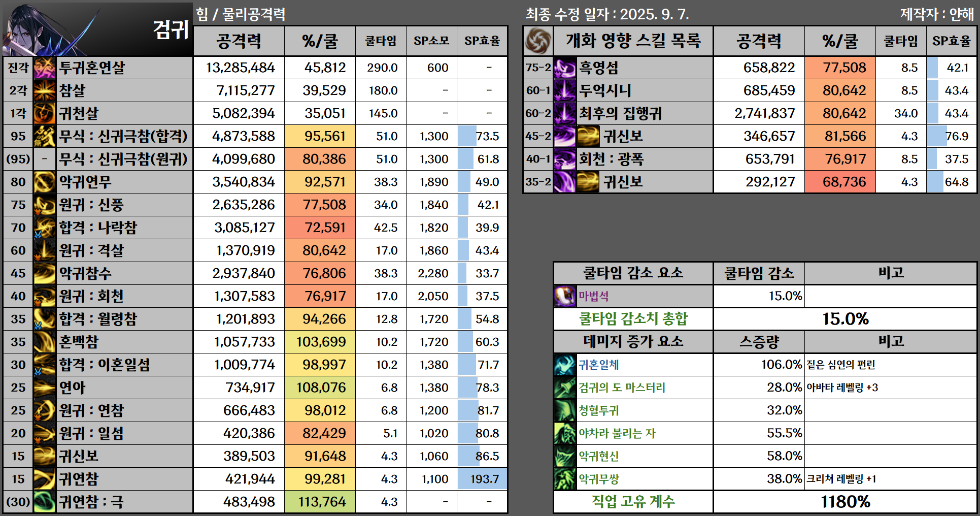Click the 참살 skill icon

pyautogui.click(x=45, y=90)
